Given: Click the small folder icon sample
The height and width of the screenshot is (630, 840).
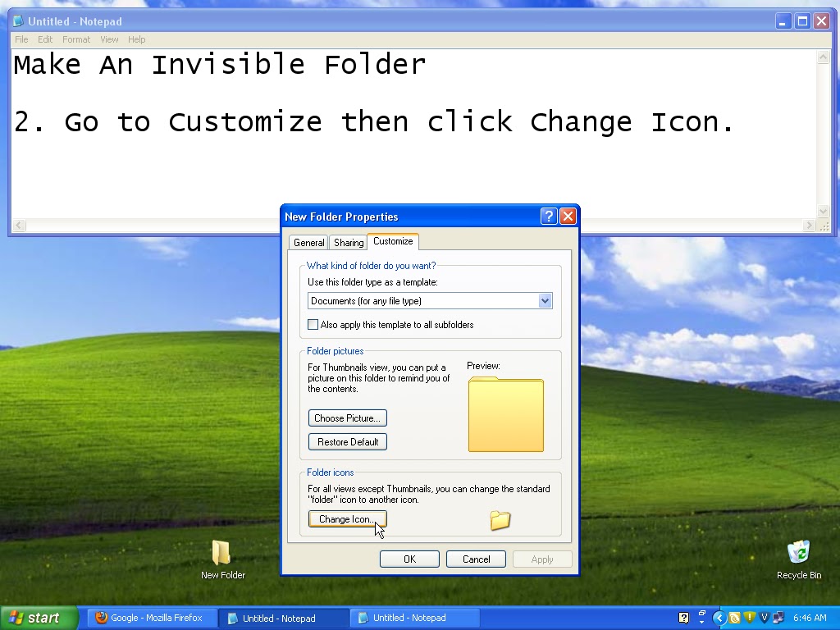Looking at the screenshot, I should (500, 520).
